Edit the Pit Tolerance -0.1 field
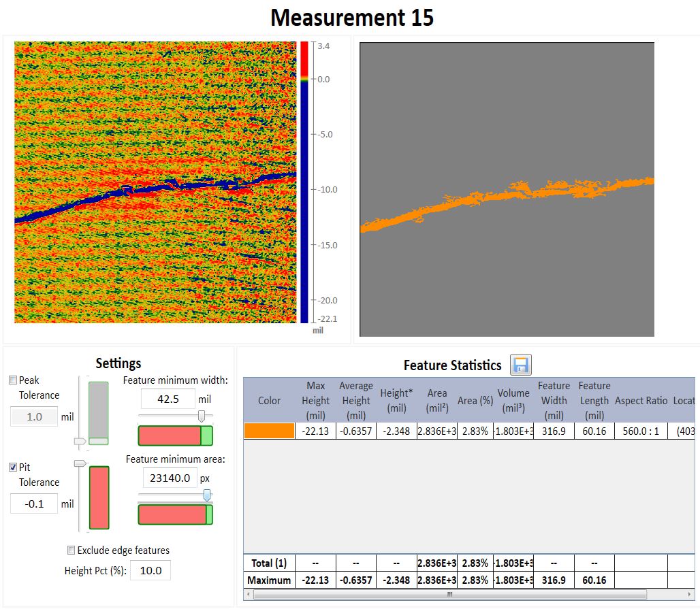Image resolution: width=700 pixels, height=609 pixels. coord(34,504)
